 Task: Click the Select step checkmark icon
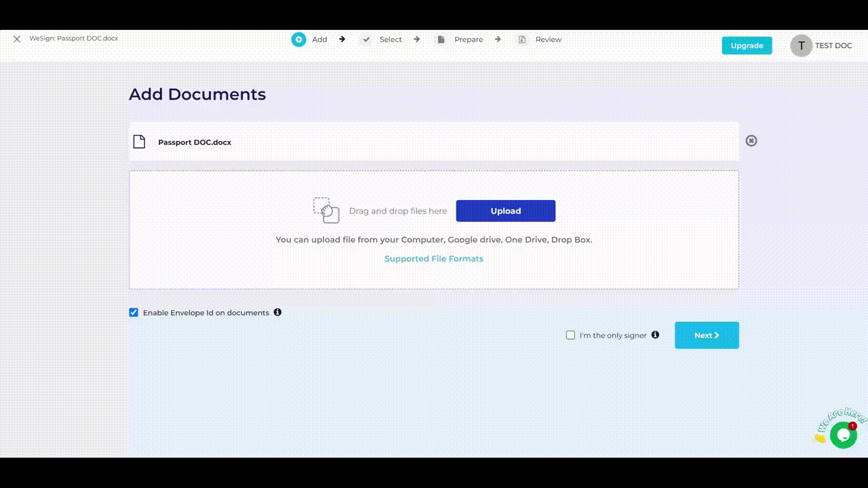click(366, 39)
